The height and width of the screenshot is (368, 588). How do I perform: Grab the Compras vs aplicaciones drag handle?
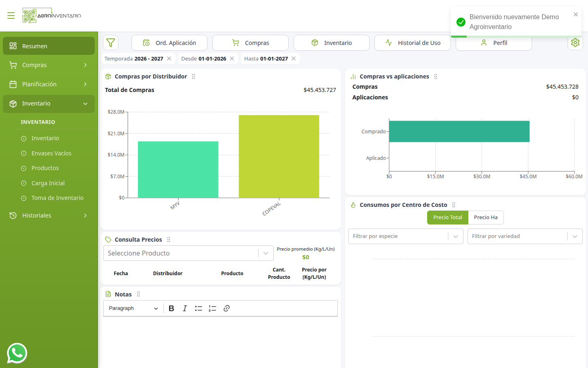click(436, 76)
